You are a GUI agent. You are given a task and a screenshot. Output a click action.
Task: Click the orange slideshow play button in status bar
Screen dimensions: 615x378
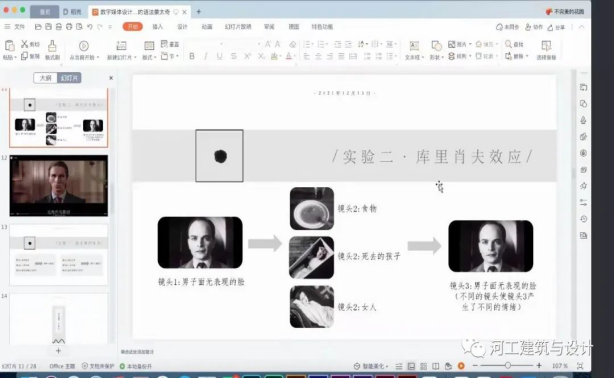pos(461,366)
